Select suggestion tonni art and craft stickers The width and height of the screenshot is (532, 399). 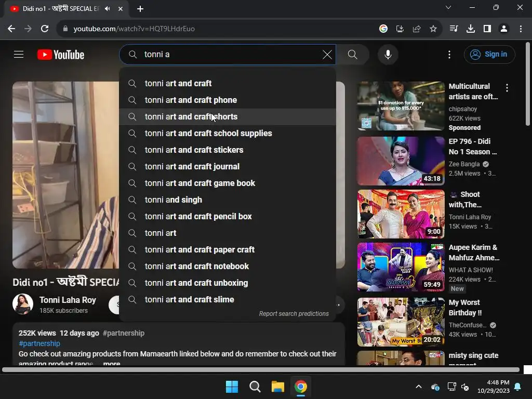coord(228,150)
